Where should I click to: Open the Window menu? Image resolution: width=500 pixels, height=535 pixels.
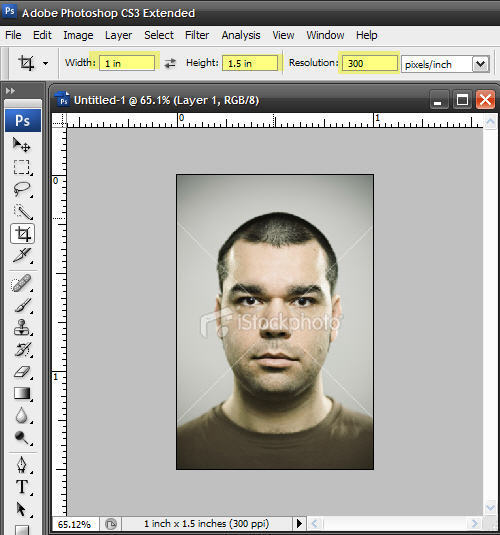(x=325, y=35)
